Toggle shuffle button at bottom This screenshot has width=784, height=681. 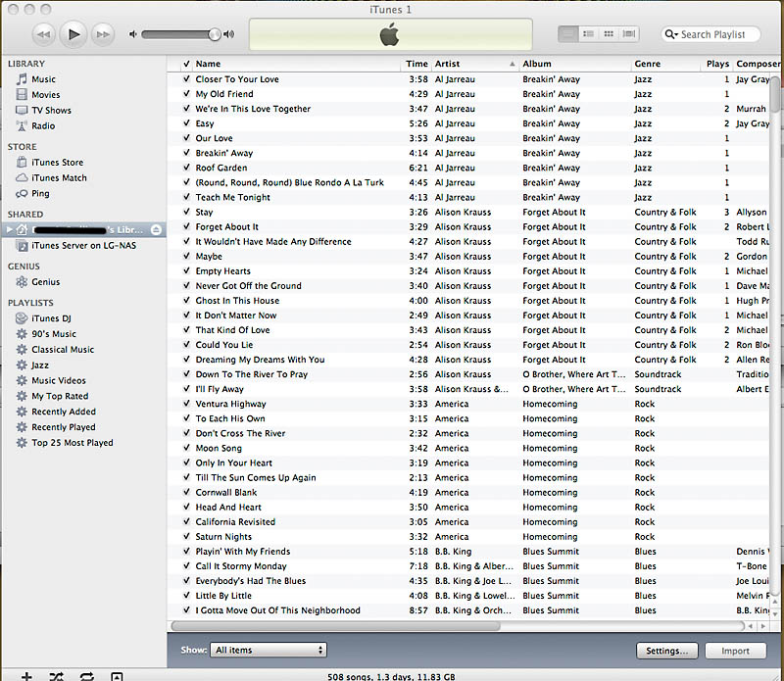point(57,676)
